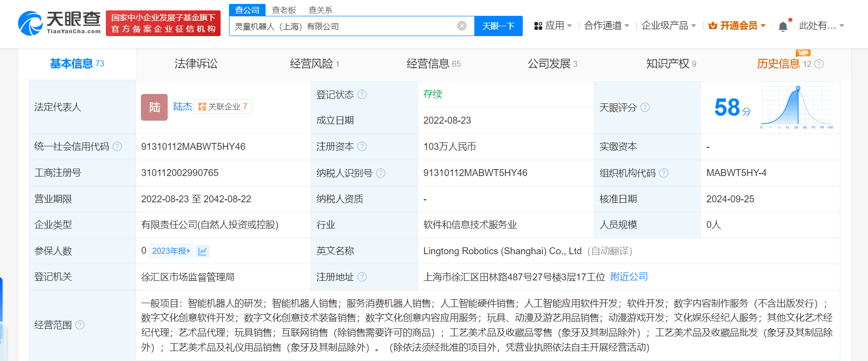Click the credit code 91310112MABWT5HY46 value
This screenshot has height=361, width=868.
pos(193,146)
